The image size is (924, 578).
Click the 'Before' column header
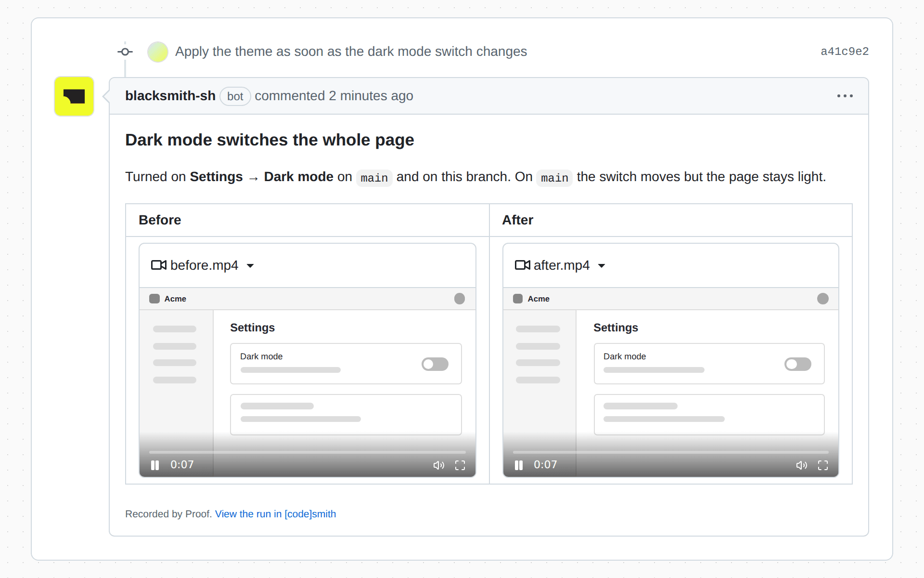point(160,220)
